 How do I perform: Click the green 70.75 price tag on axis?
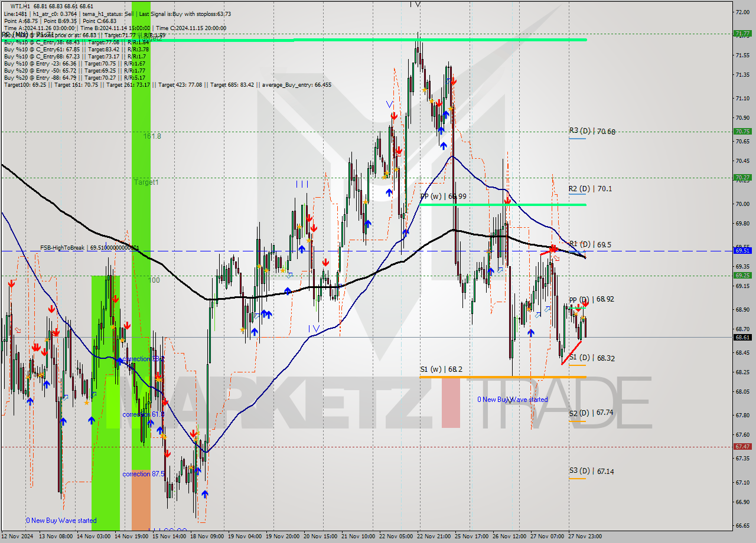742,131
